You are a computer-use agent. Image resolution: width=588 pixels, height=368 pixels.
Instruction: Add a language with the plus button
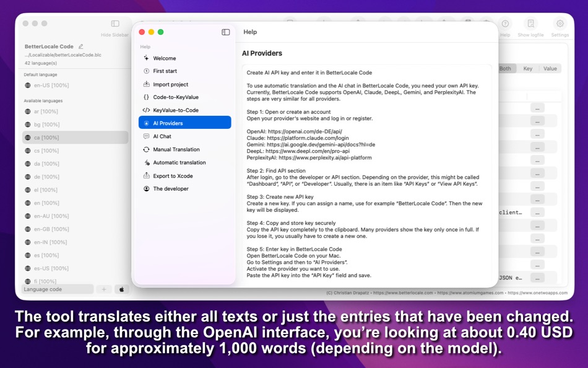tap(104, 288)
